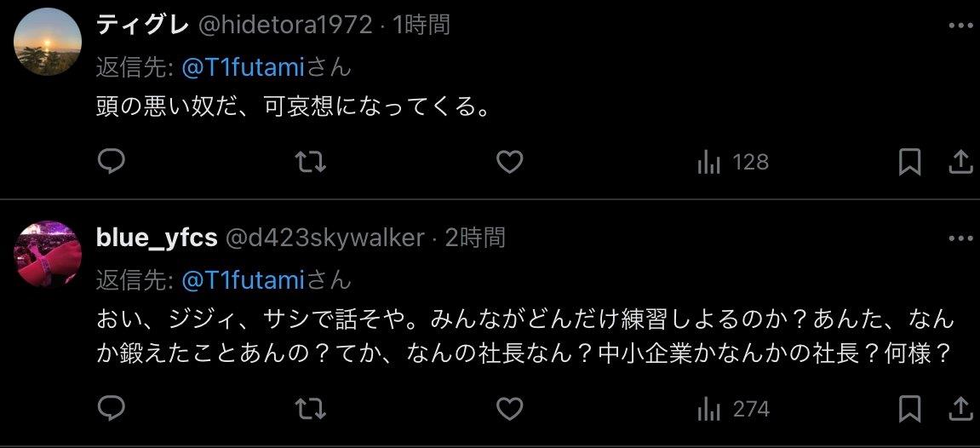The image size is (980, 448).
Task: Reply to ティグレ's tweet
Action: click(x=112, y=163)
